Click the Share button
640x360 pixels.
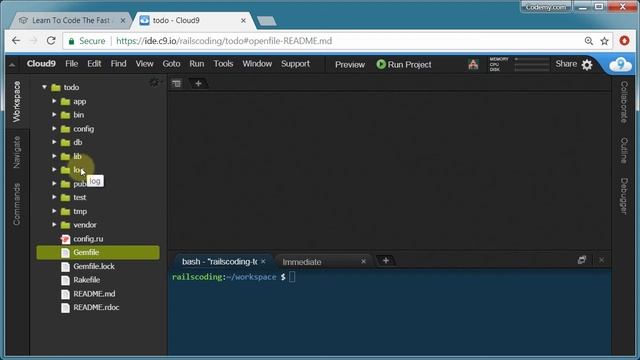pos(566,64)
